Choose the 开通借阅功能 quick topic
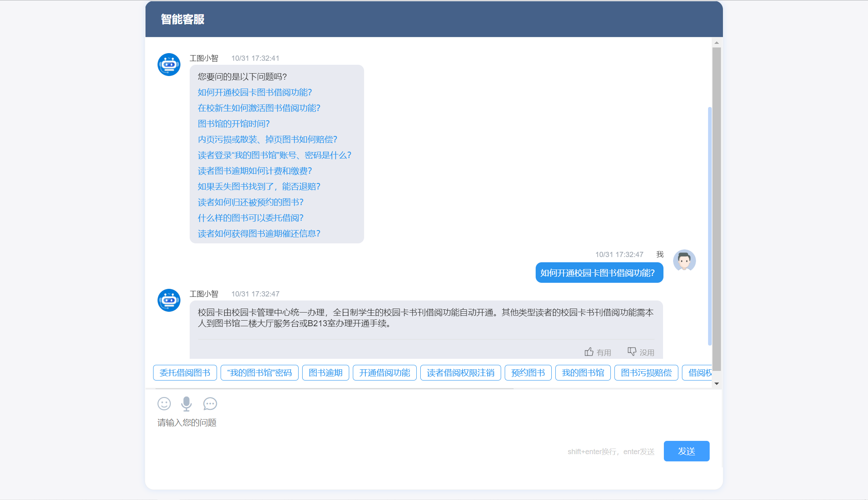Image resolution: width=868 pixels, height=500 pixels. tap(385, 373)
